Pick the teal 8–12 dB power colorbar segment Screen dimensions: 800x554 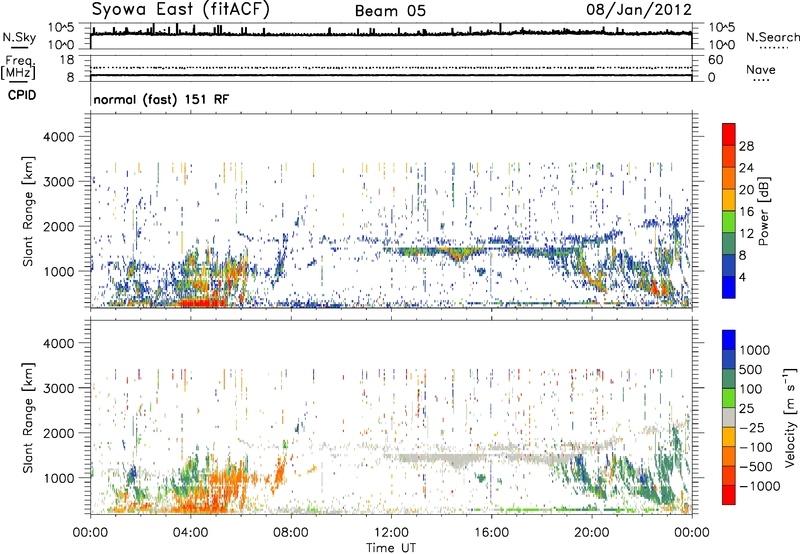pyautogui.click(x=729, y=244)
